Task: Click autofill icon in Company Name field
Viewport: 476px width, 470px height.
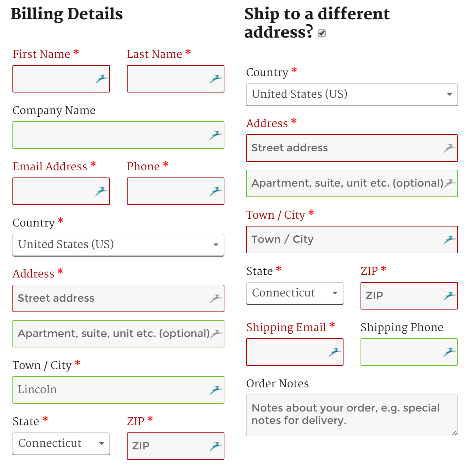Action: (x=216, y=135)
